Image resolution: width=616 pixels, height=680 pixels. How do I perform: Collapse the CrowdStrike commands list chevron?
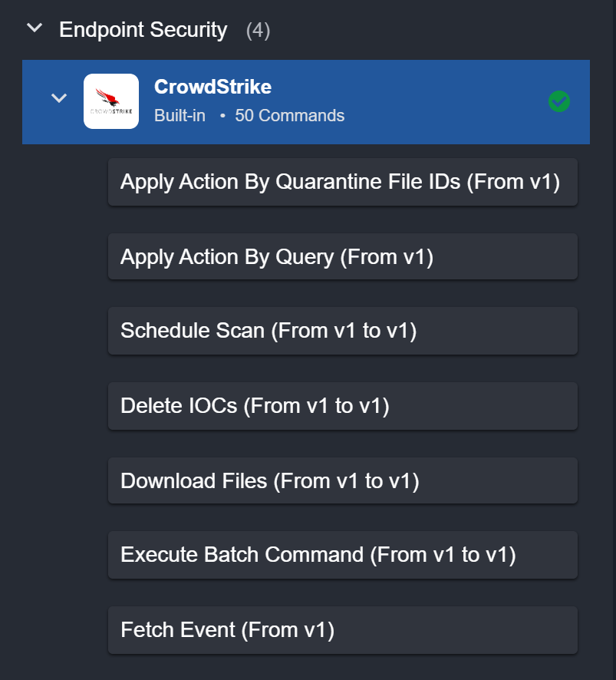[58, 99]
